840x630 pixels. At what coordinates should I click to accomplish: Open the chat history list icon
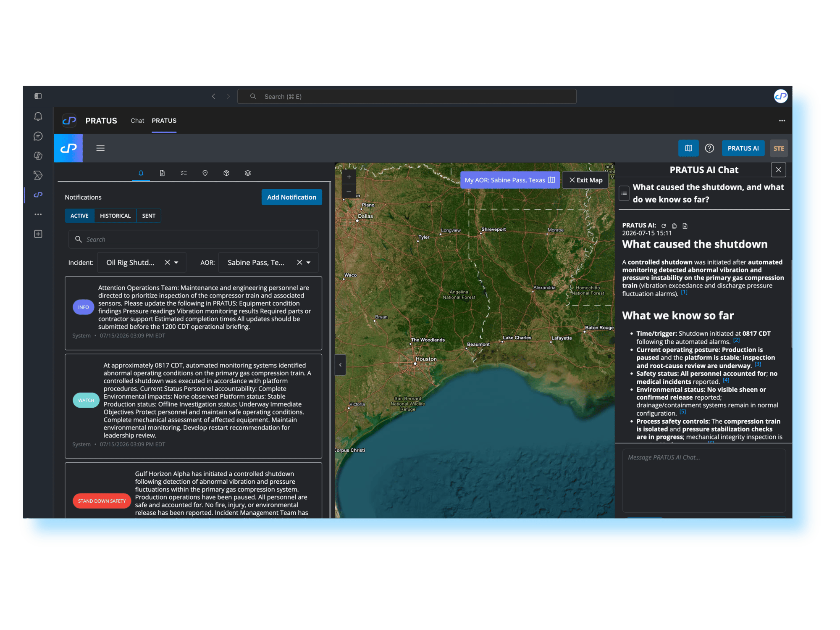click(x=624, y=193)
